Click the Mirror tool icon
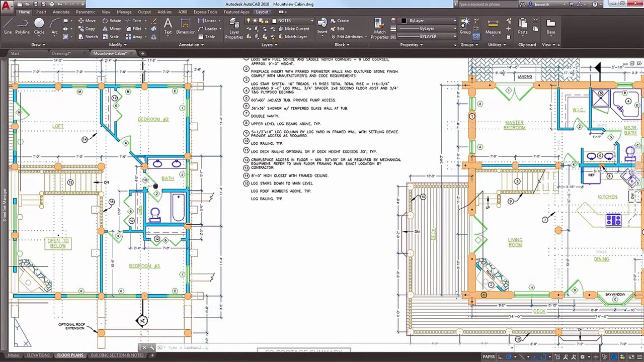 click(x=105, y=29)
